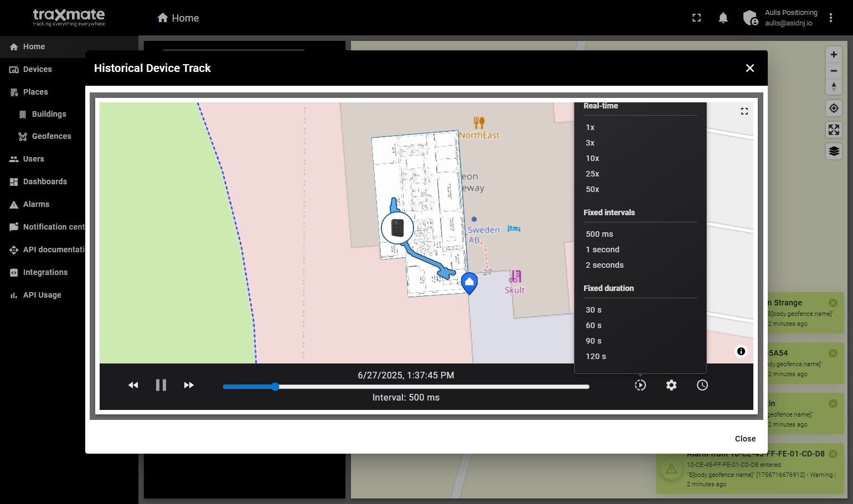
Task: Open playback settings gear
Action: (671, 385)
